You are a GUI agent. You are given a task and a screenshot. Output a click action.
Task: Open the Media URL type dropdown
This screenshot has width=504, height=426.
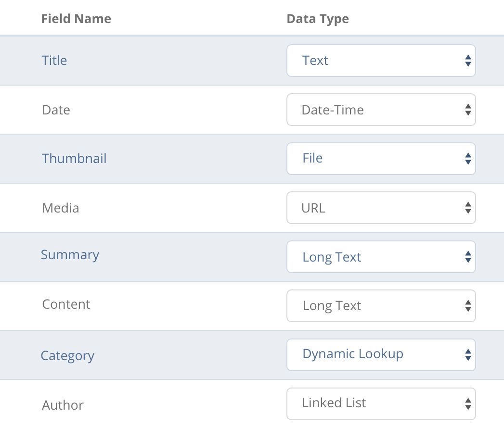coord(381,208)
